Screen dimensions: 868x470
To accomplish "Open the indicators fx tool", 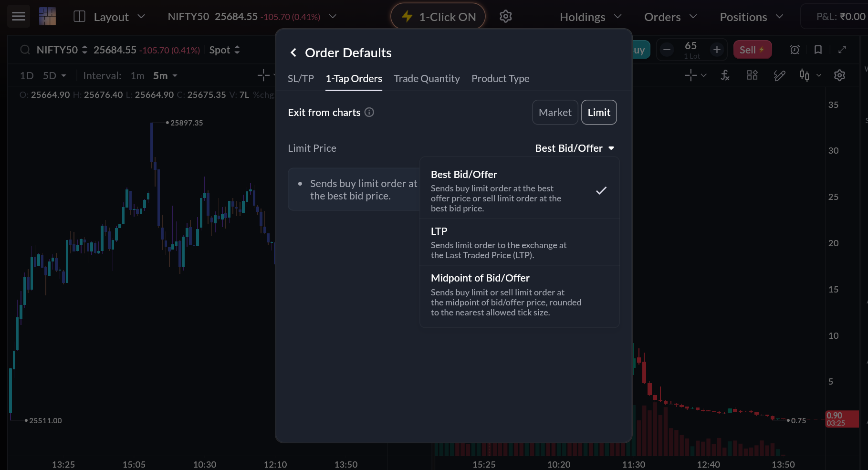I will tap(725, 75).
